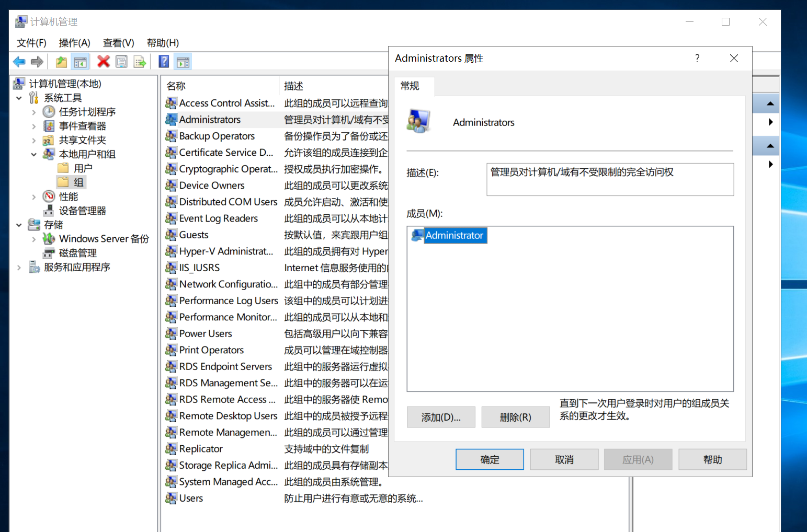Click the Forward arrow toolbar icon
Screen dimensions: 807x532
click(x=37, y=62)
